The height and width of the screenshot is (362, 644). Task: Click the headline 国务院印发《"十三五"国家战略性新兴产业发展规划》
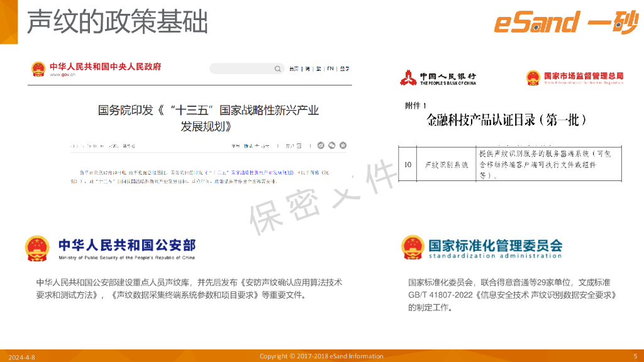point(209,118)
